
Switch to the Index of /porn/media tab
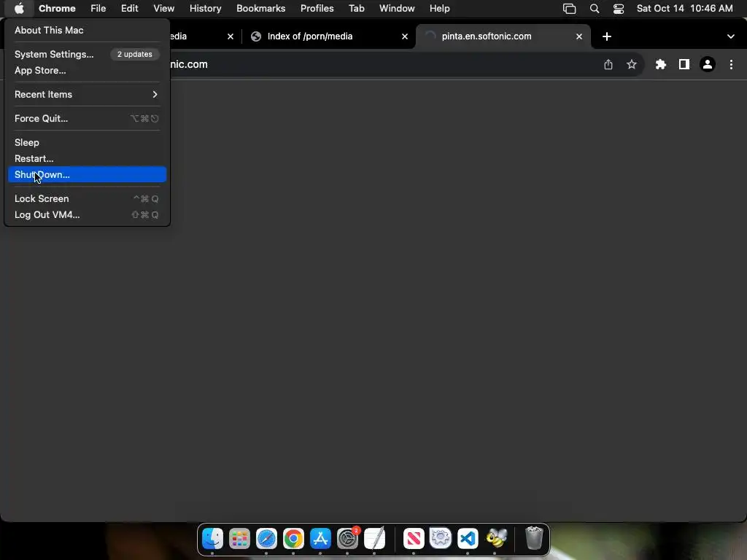(x=329, y=36)
